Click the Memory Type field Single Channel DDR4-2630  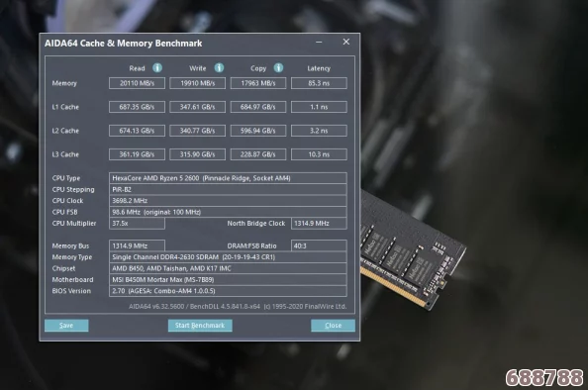[228, 257]
